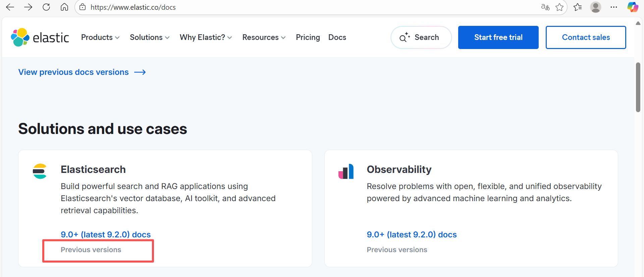This screenshot has width=644, height=277.
Task: Reload the page with refresh icon
Action: [x=46, y=7]
